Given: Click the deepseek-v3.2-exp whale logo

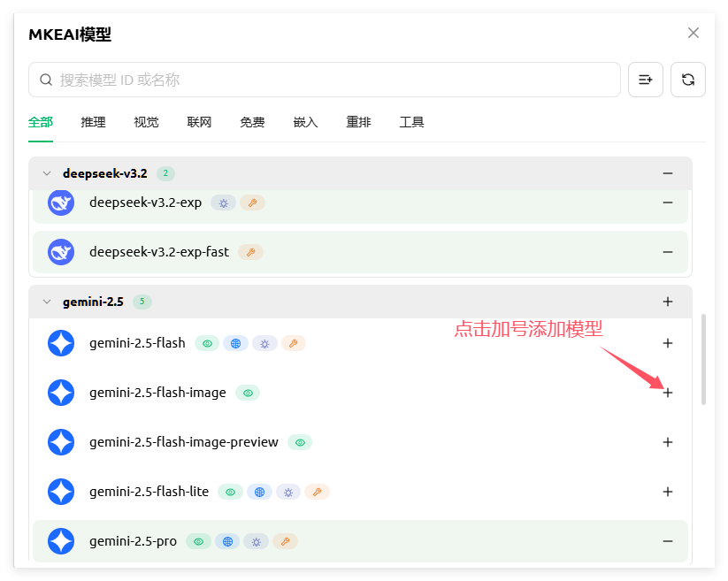Looking at the screenshot, I should pos(61,203).
